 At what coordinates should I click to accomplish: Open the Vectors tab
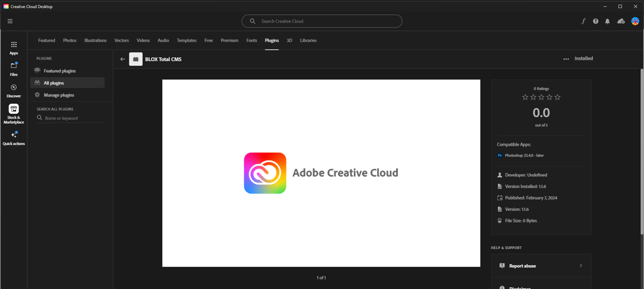click(121, 40)
